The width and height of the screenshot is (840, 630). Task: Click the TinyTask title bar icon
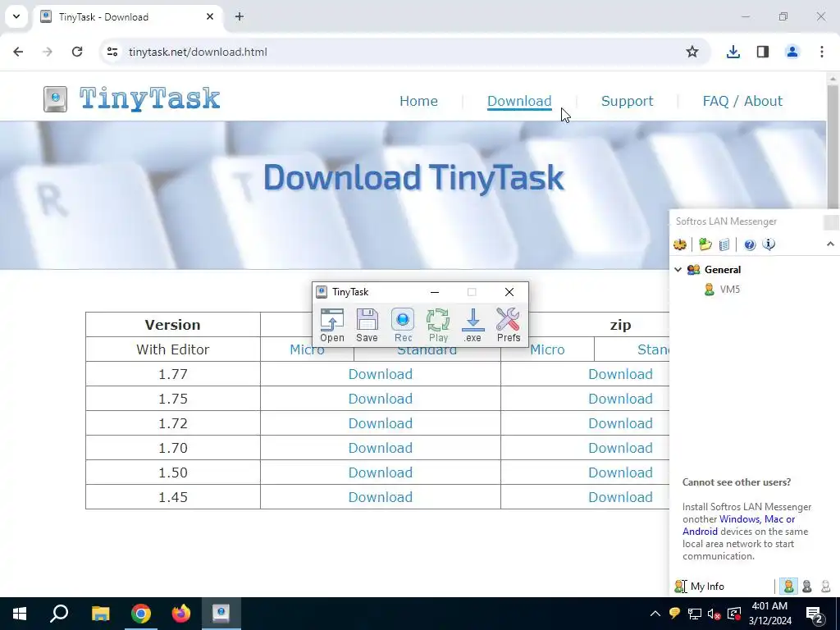pos(322,292)
